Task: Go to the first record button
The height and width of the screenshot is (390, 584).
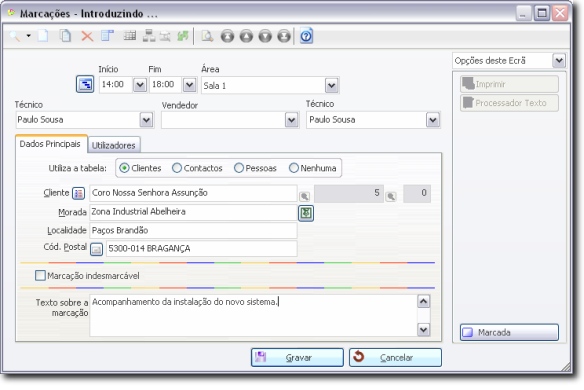Action: click(227, 36)
